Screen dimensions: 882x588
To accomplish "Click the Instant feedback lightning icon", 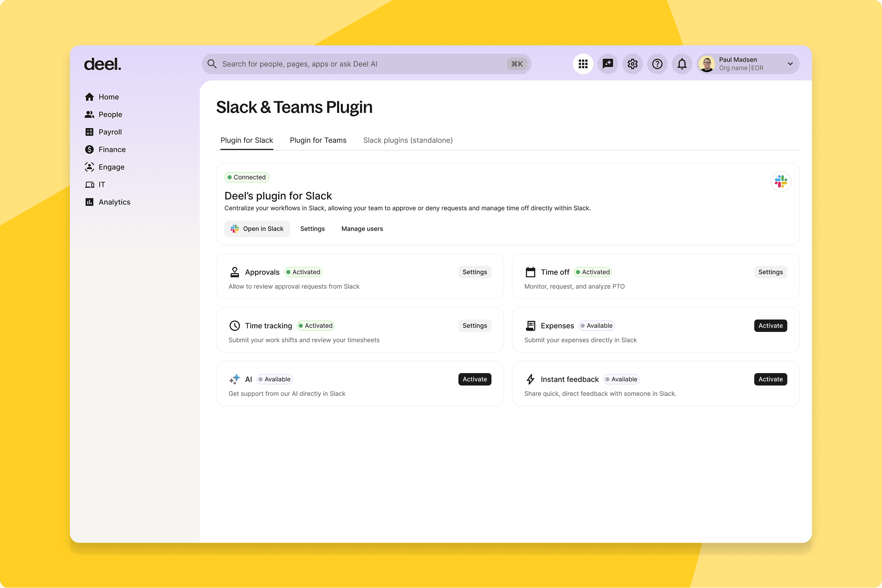I will pyautogui.click(x=530, y=379).
